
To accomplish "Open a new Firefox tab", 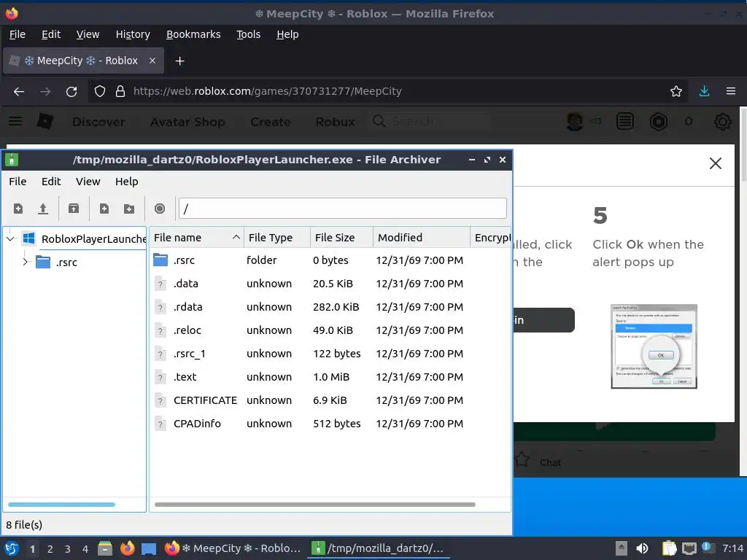I will point(179,61).
